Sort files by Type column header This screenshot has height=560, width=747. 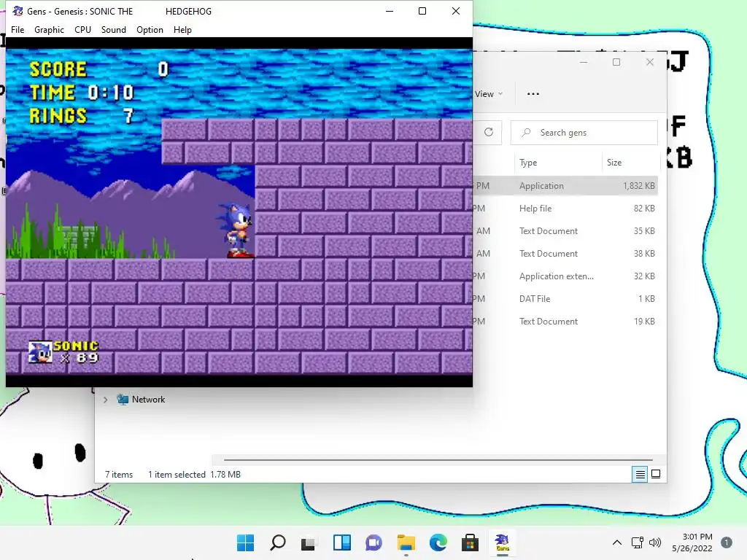coord(528,163)
